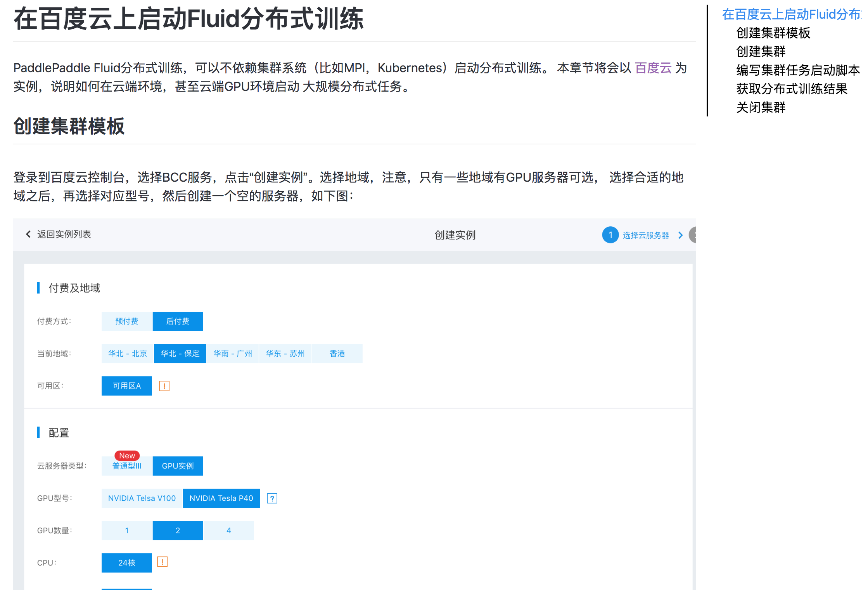Viewport: 868px width, 590px height.
Task: Switch server type to 普通型III
Action: [127, 466]
